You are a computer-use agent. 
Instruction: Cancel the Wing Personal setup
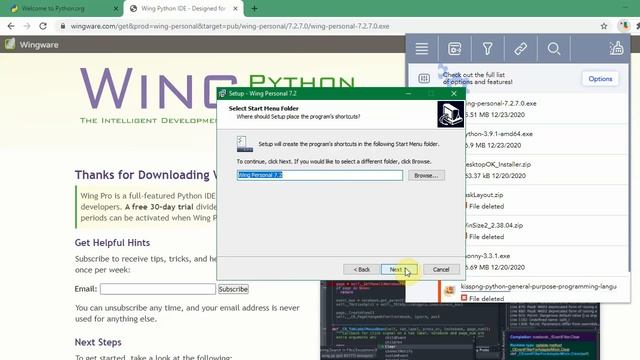(441, 269)
